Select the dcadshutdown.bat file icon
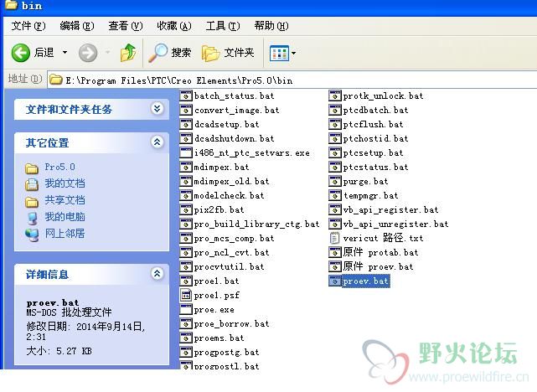Screen dimensions: 537x392 click(186, 138)
